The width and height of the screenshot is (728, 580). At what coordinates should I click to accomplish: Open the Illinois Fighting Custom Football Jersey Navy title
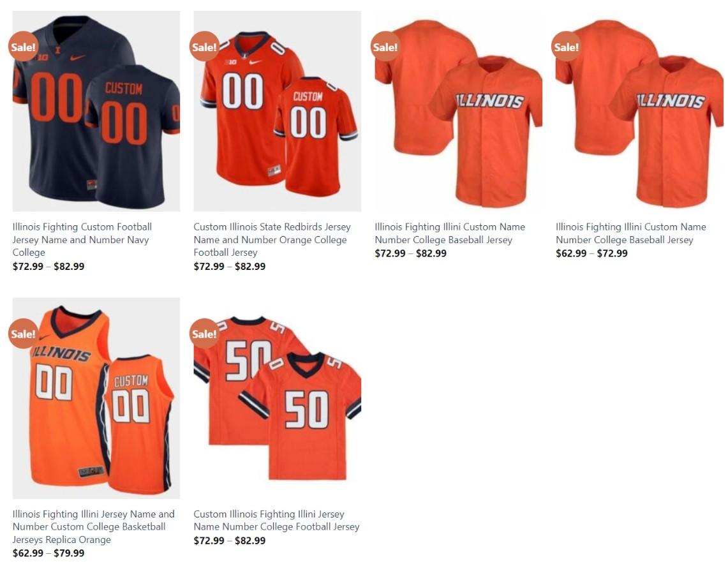coord(82,240)
